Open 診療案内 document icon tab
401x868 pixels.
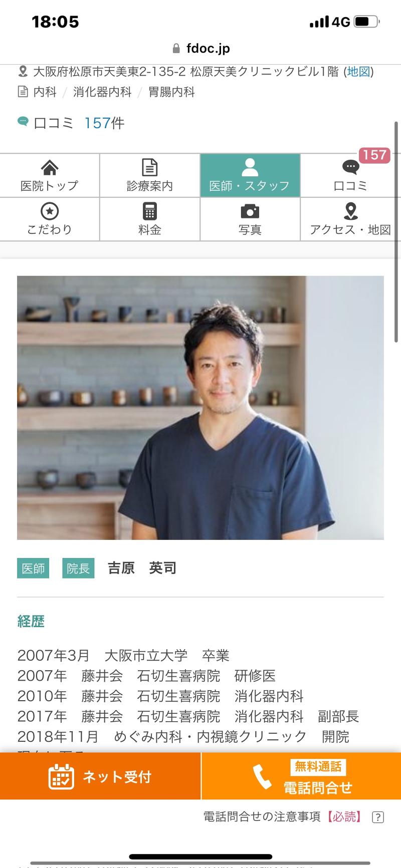click(x=150, y=175)
